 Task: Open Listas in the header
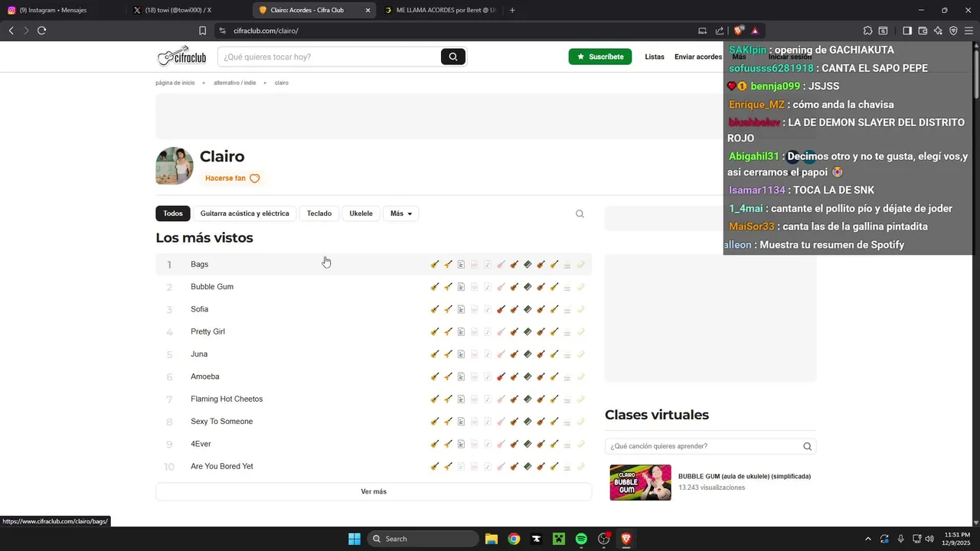click(655, 57)
